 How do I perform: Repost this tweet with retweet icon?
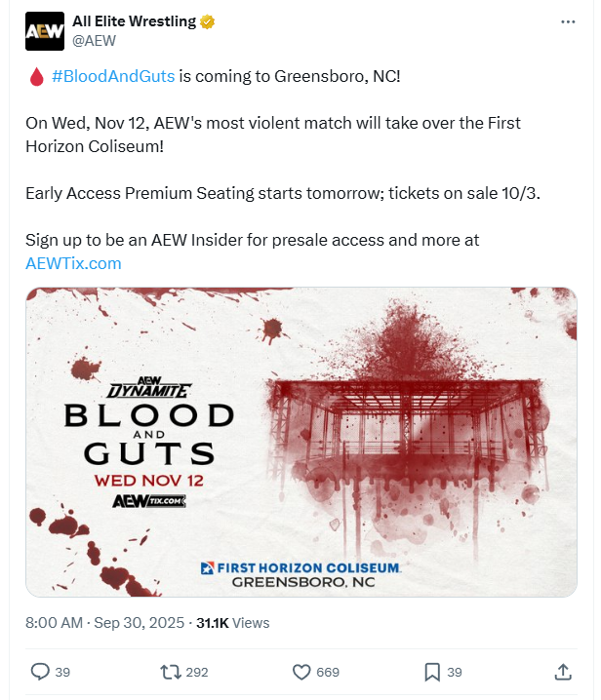170,672
